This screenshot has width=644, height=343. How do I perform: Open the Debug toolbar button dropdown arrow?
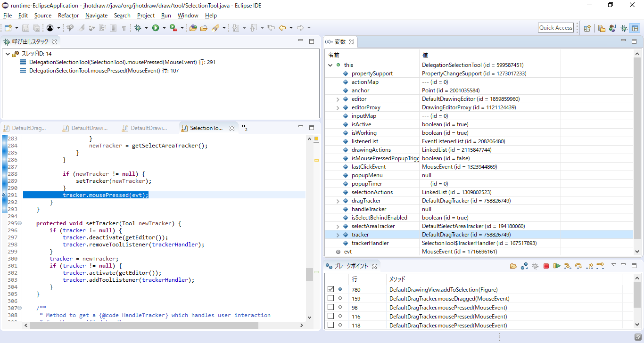147,28
